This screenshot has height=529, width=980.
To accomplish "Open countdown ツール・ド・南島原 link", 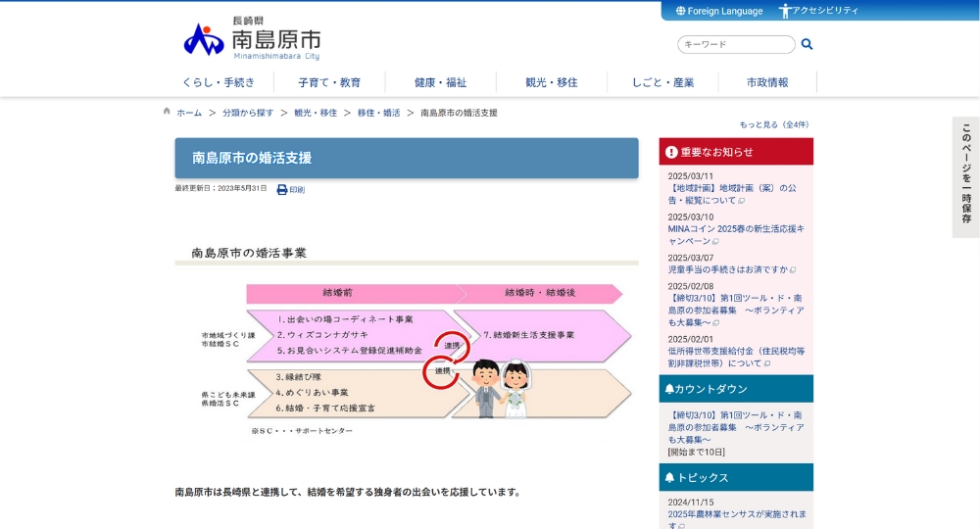I will (736, 427).
